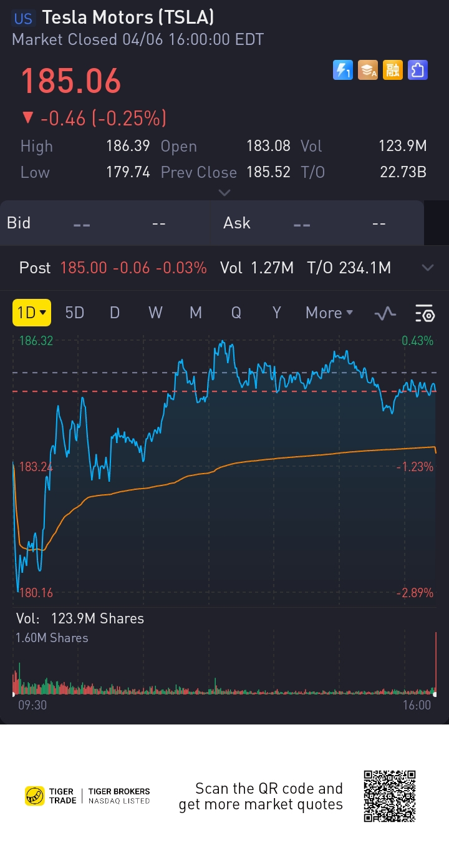The height and width of the screenshot is (868, 449).
Task: Open the chart settings icon
Action: (x=425, y=313)
